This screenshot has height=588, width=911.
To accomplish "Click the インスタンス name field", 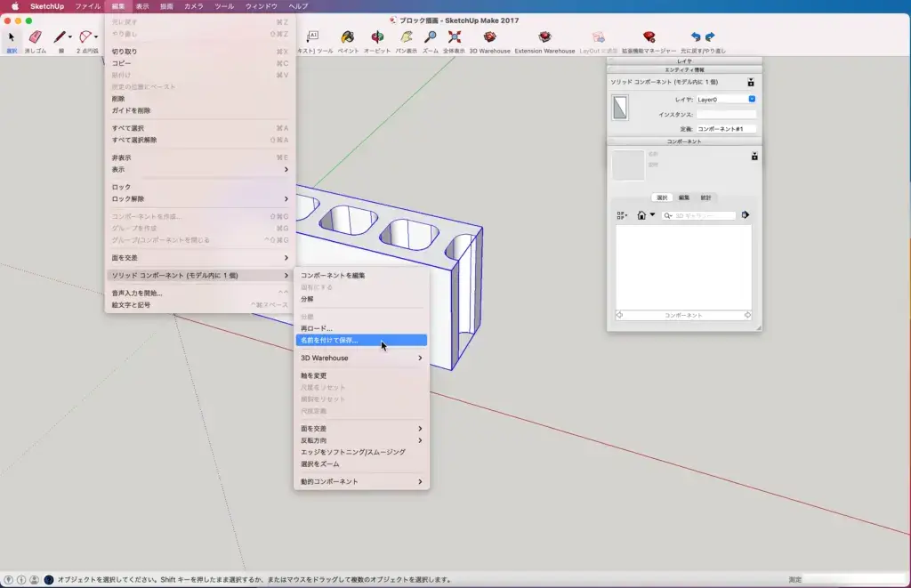I will (726, 115).
